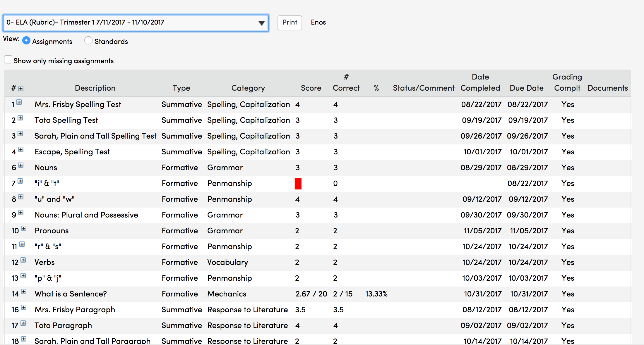
Task: Click the Grading Complt column header
Action: 567,82
